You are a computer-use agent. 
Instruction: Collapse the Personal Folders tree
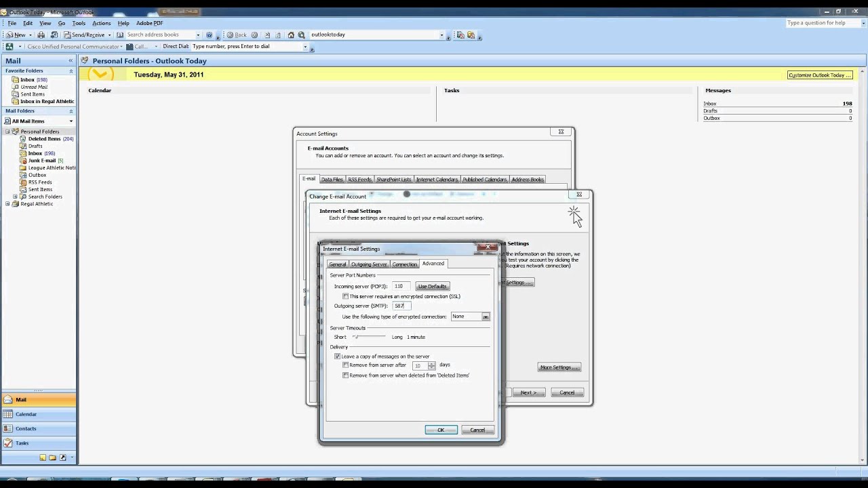click(7, 131)
